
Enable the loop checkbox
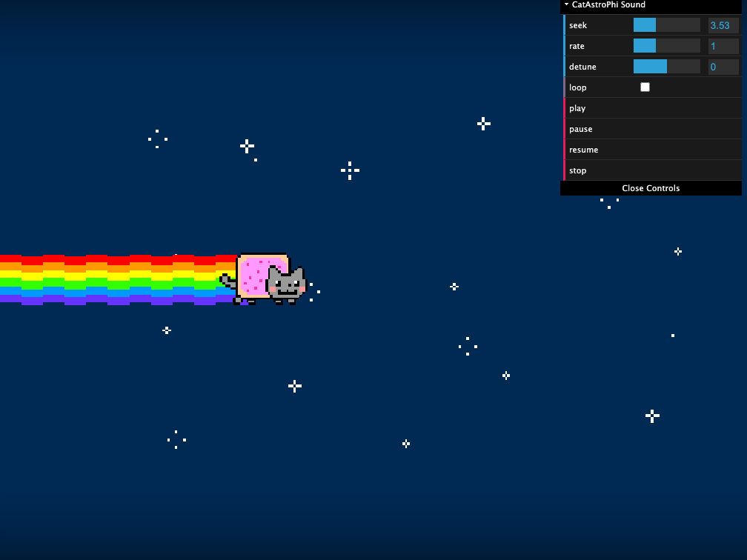click(645, 87)
